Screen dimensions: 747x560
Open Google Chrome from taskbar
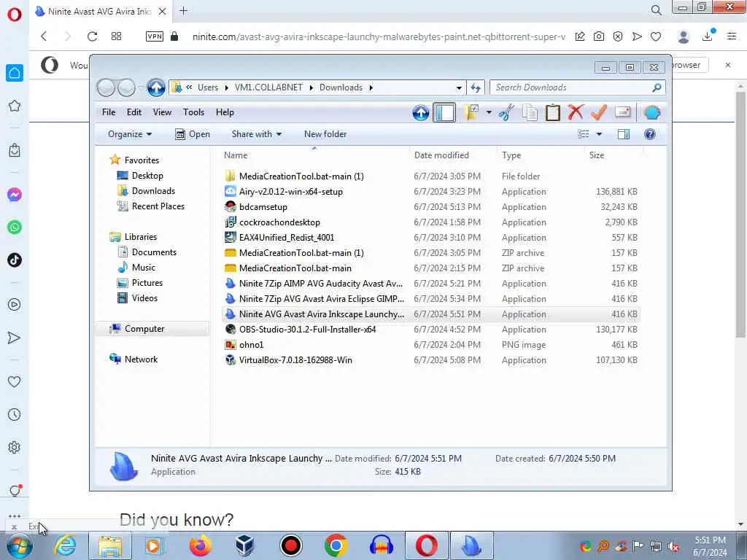point(336,545)
